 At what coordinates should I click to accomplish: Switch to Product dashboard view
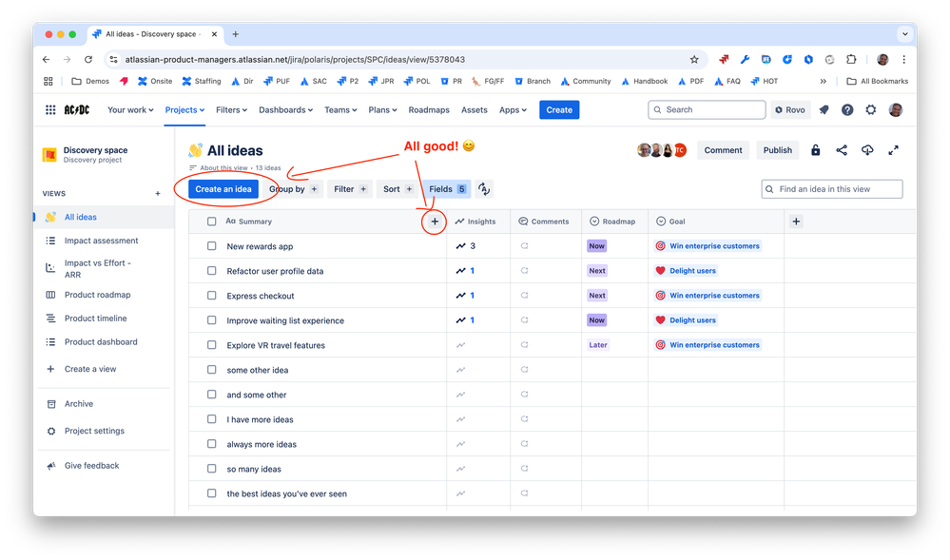(x=101, y=342)
